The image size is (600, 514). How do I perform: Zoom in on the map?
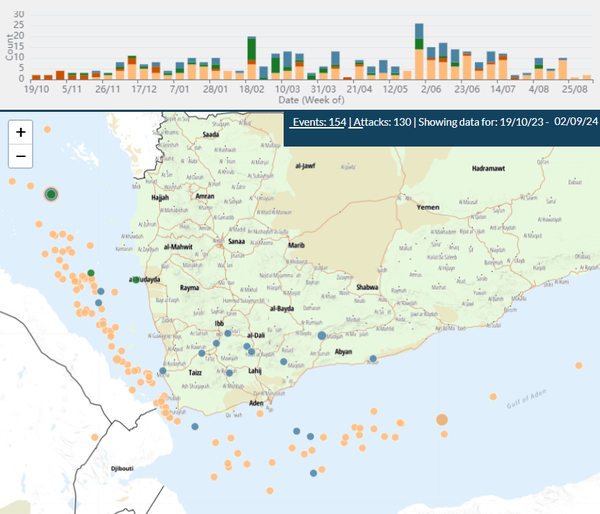pos(21,132)
